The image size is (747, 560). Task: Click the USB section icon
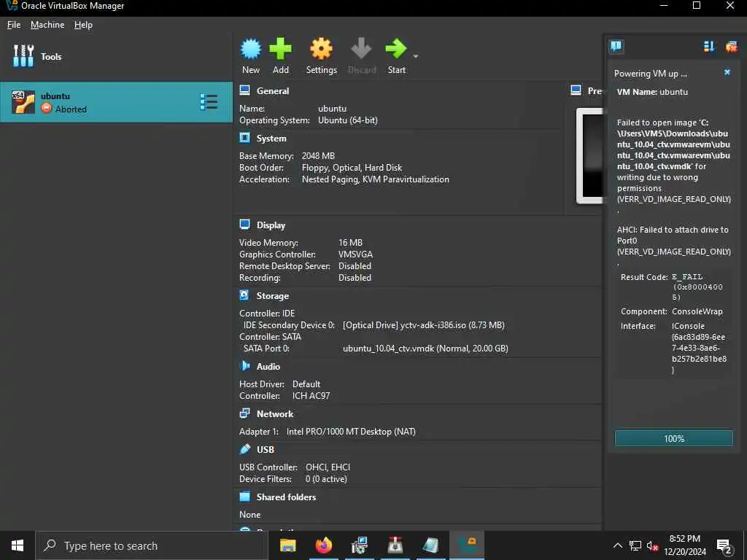(244, 449)
